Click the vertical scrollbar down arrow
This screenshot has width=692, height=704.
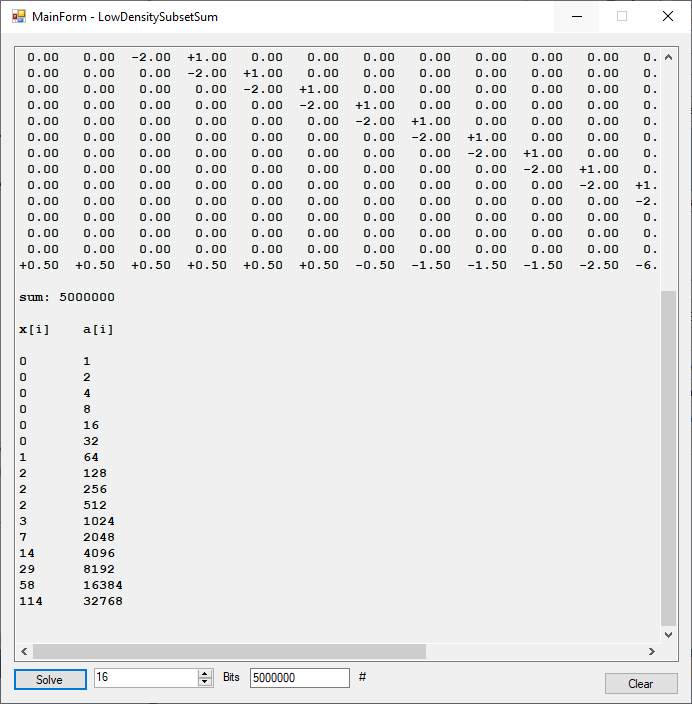pos(669,634)
